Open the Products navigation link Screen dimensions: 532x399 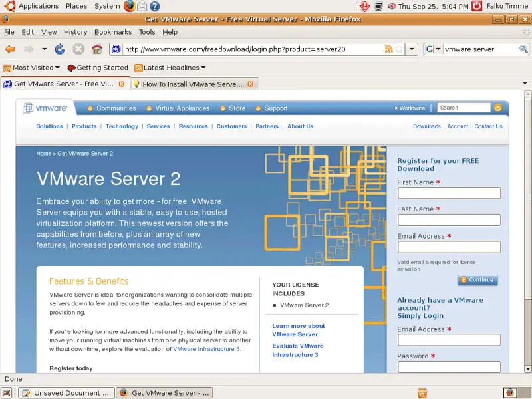(x=84, y=126)
